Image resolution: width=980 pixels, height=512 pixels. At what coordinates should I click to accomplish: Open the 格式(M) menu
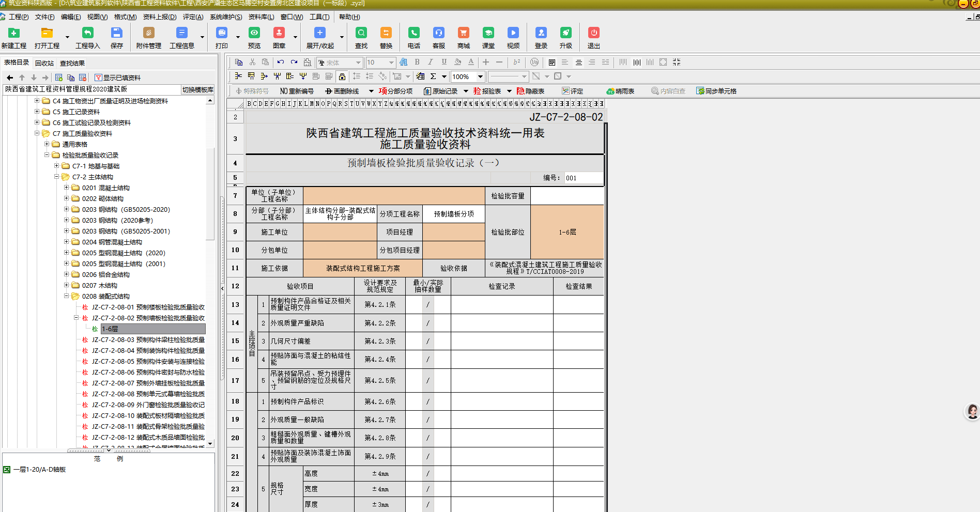(x=125, y=17)
